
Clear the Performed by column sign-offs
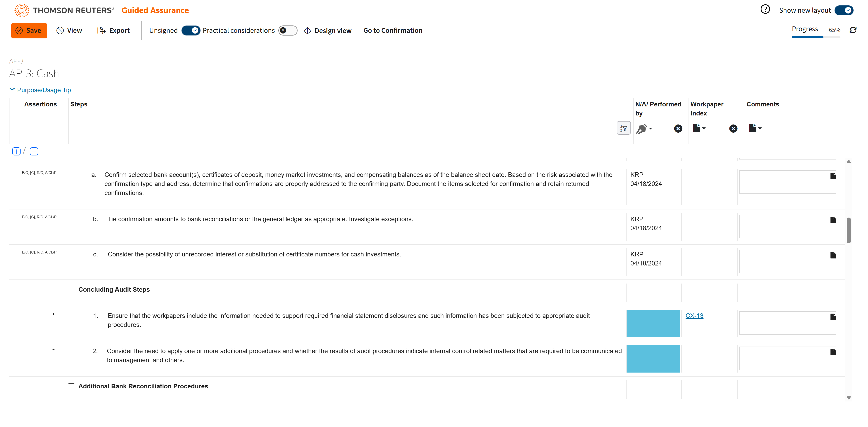[x=678, y=129]
